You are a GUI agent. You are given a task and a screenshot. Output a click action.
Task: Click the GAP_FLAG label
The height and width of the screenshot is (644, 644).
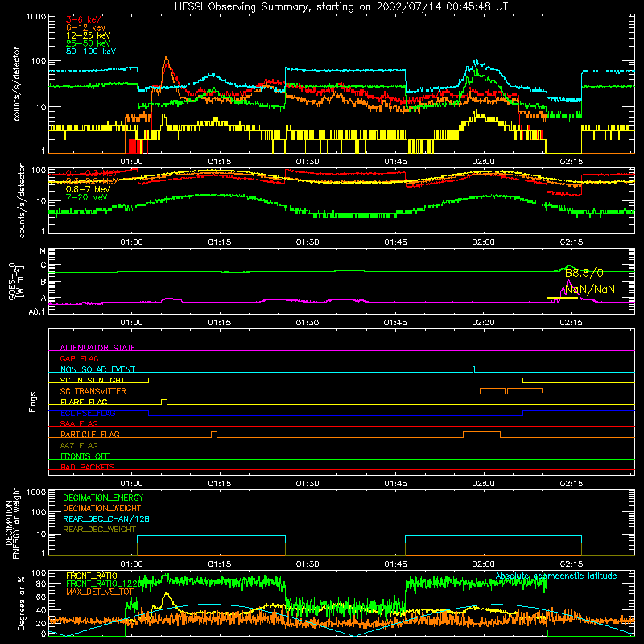click(79, 358)
